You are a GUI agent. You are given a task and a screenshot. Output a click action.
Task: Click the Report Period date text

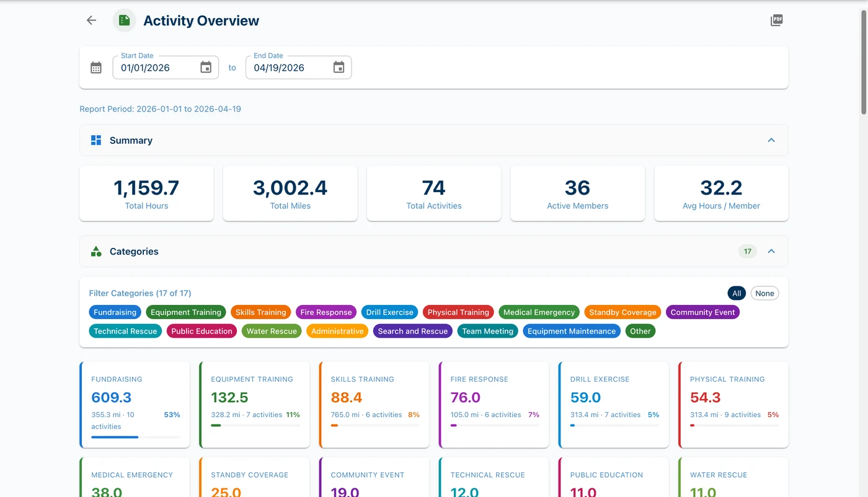[160, 109]
